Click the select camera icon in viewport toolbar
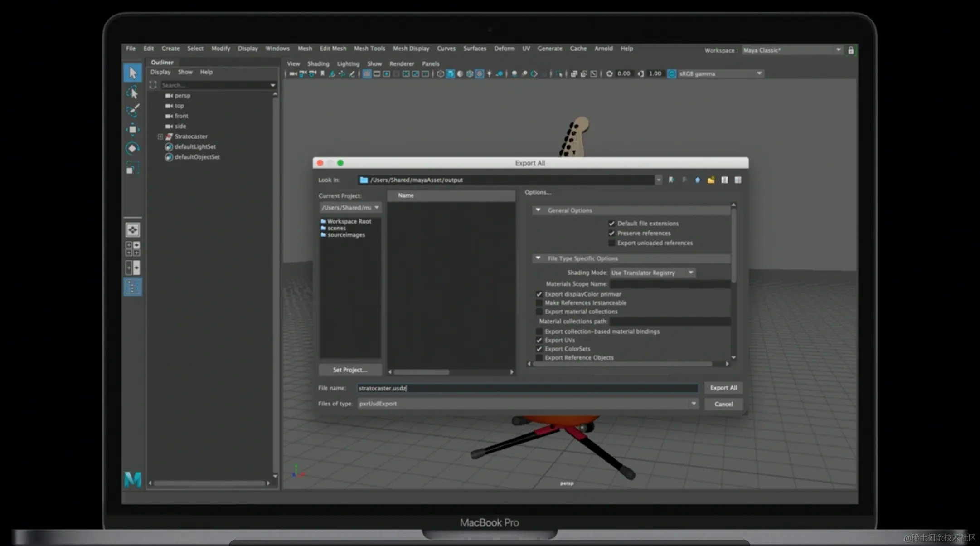The height and width of the screenshot is (546, 980). tap(293, 73)
